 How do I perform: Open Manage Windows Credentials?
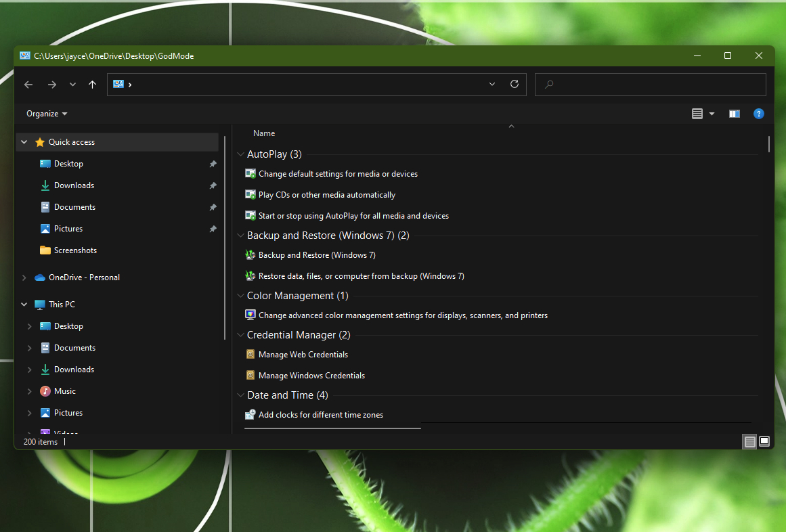pos(311,376)
